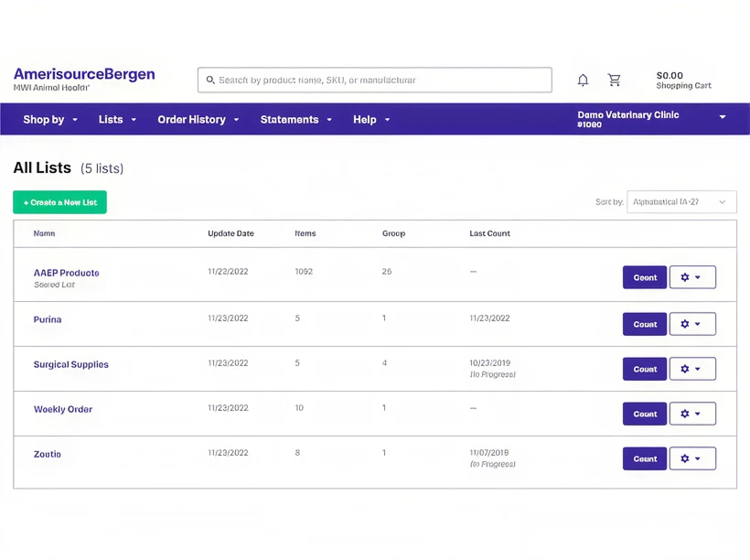
Task: Open the Help menu
Action: tap(371, 120)
